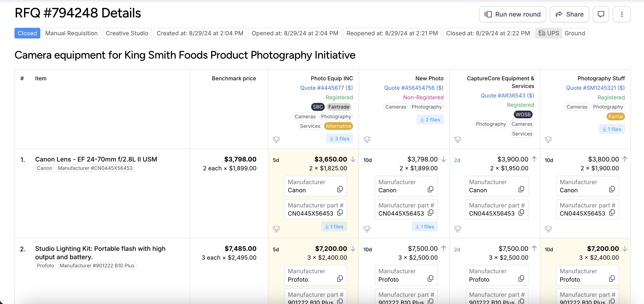
Task: Select the $7,500.00 New Photo lighting kit price
Action: (423, 248)
